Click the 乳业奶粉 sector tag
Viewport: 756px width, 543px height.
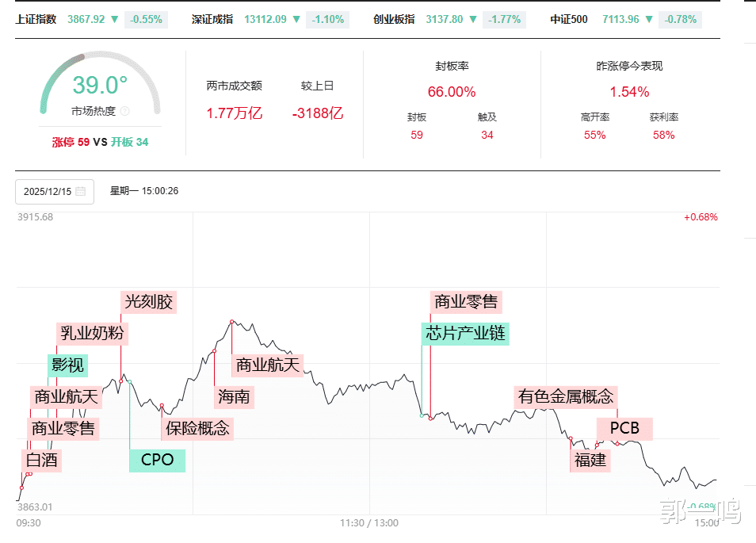(92, 333)
